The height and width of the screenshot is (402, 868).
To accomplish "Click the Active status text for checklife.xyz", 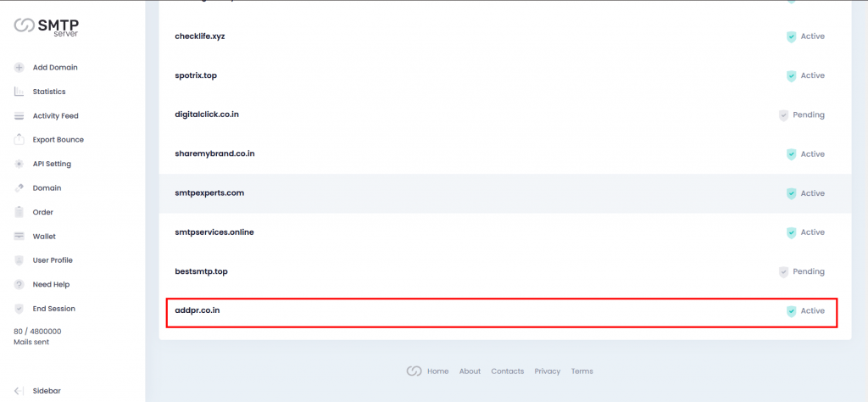I will click(813, 36).
